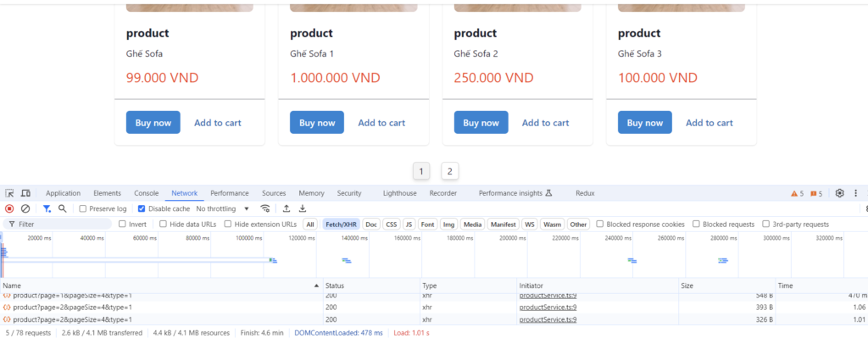
Task: Switch to the Sources tab
Action: (x=274, y=193)
